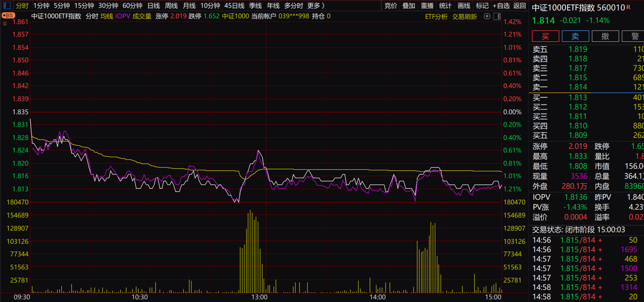
Task: Toggle the orange BS trade markers badge
Action: click(x=8, y=16)
